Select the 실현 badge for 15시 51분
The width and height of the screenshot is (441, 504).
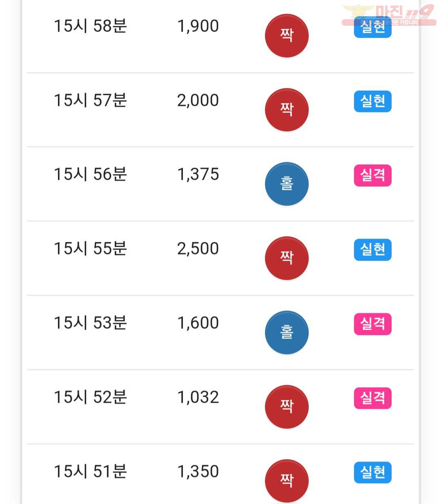372,473
